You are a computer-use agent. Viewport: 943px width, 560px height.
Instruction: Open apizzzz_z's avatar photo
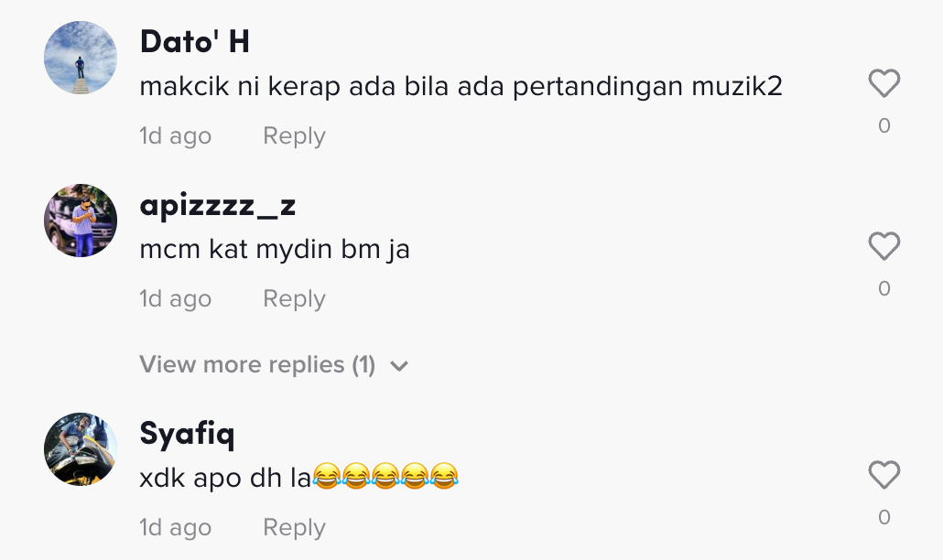point(81,221)
